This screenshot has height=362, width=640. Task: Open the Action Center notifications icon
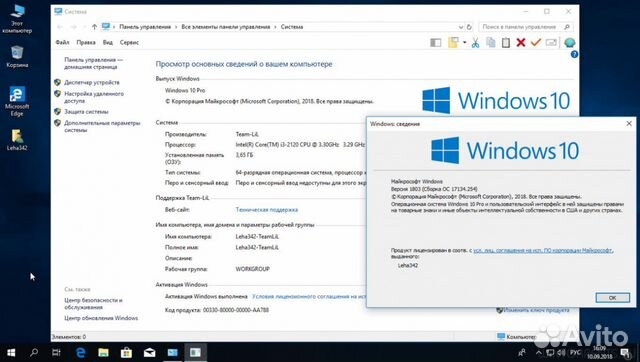point(625,353)
